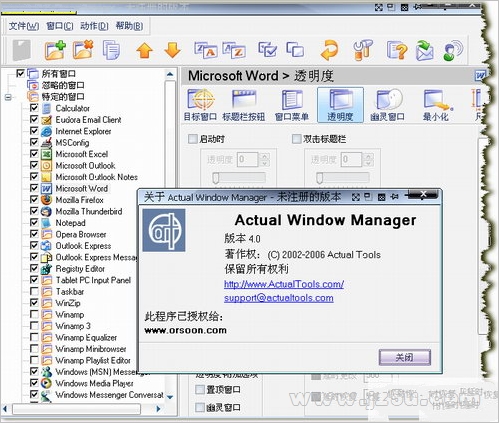Image resolution: width=499 pixels, height=423 pixels.
Task: Click the right arrow of the horizontal scrollbar
Action: click(x=158, y=409)
